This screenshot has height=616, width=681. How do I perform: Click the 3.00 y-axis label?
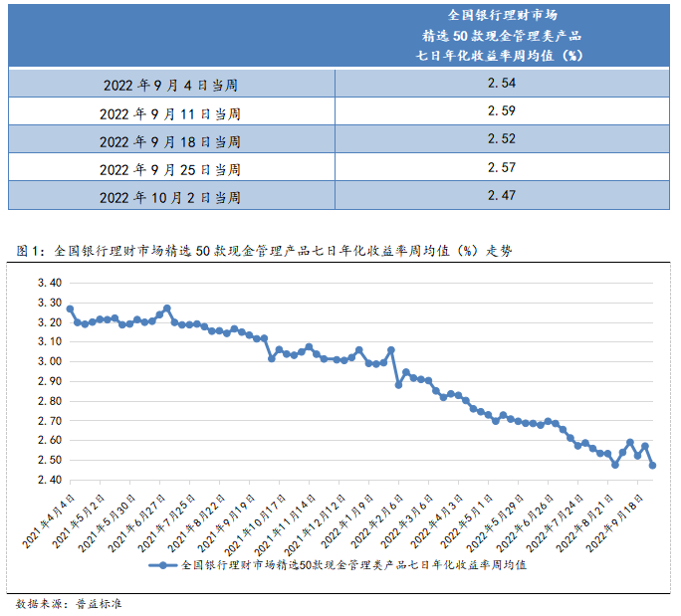(49, 361)
